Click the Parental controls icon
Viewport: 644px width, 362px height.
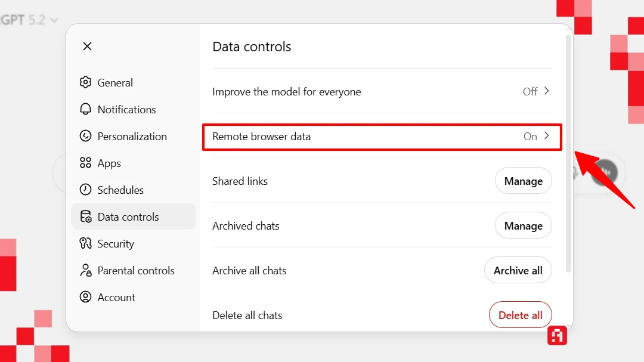click(86, 270)
